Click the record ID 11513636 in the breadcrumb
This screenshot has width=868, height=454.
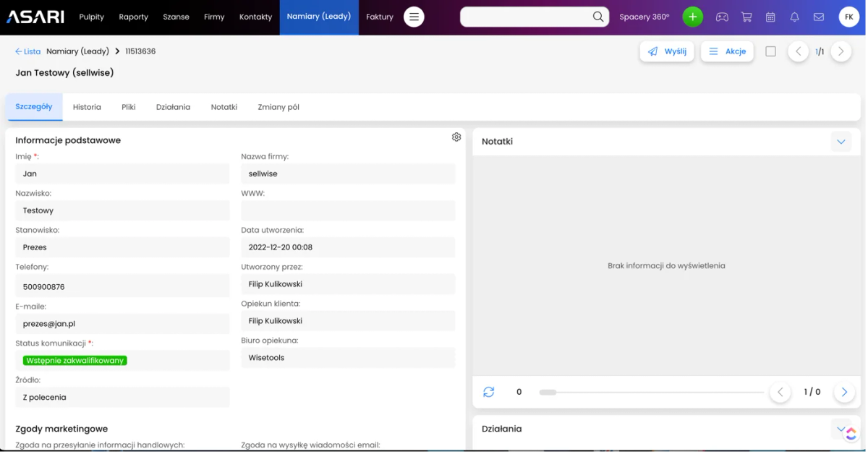pos(140,51)
